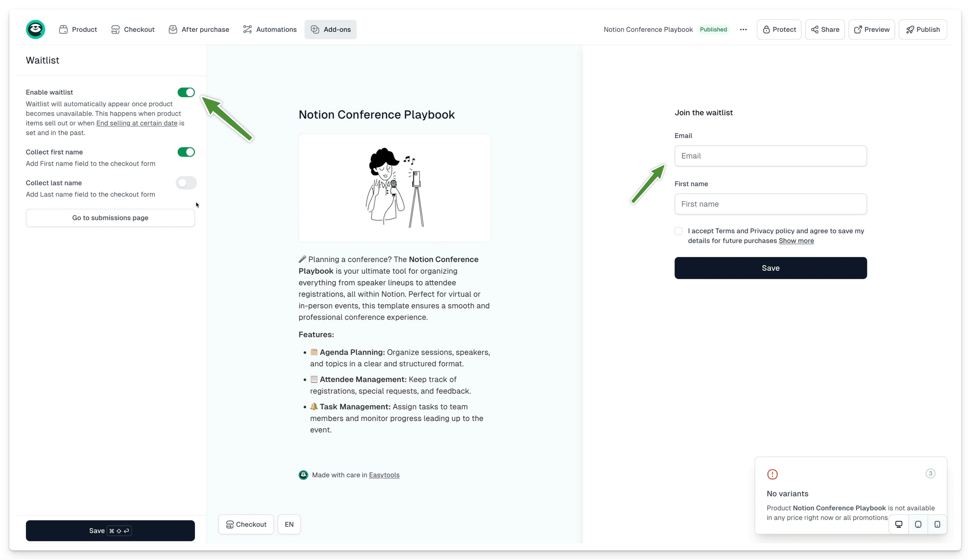The width and height of the screenshot is (971, 560).
Task: Open the three-dot more options menu
Action: point(743,30)
